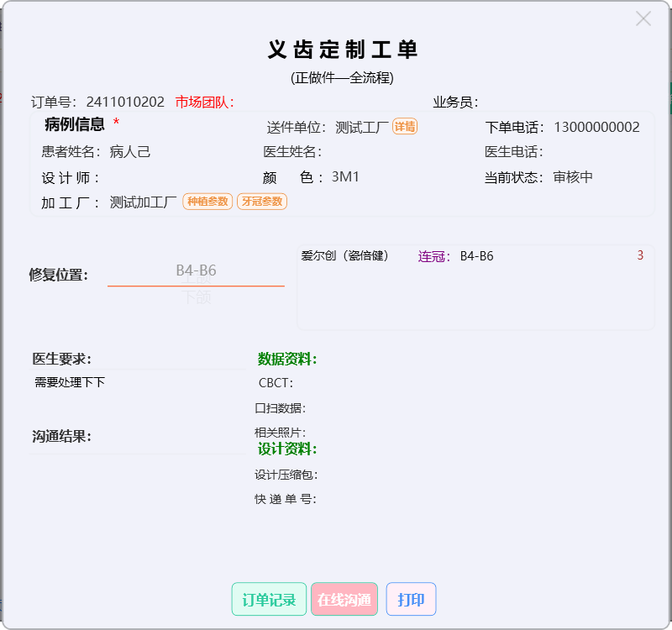Click the 医生要求 text 需要处理下下
672x630 pixels.
[70, 382]
